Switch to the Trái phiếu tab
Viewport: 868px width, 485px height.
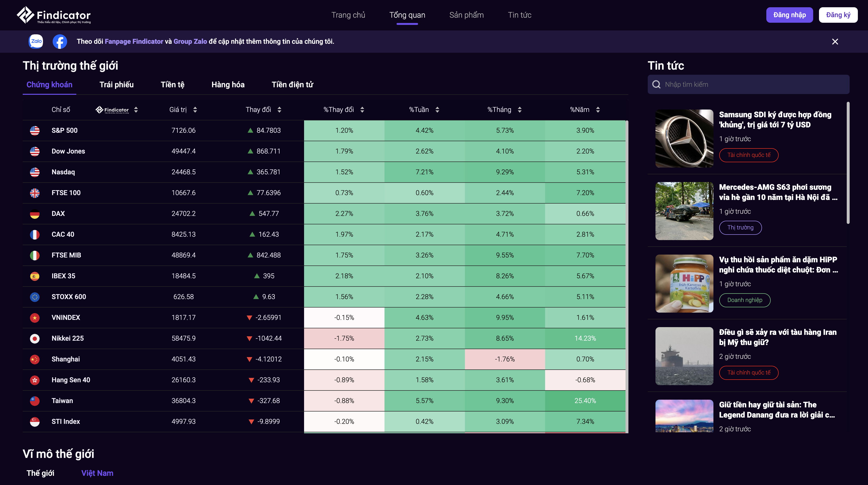[116, 85]
